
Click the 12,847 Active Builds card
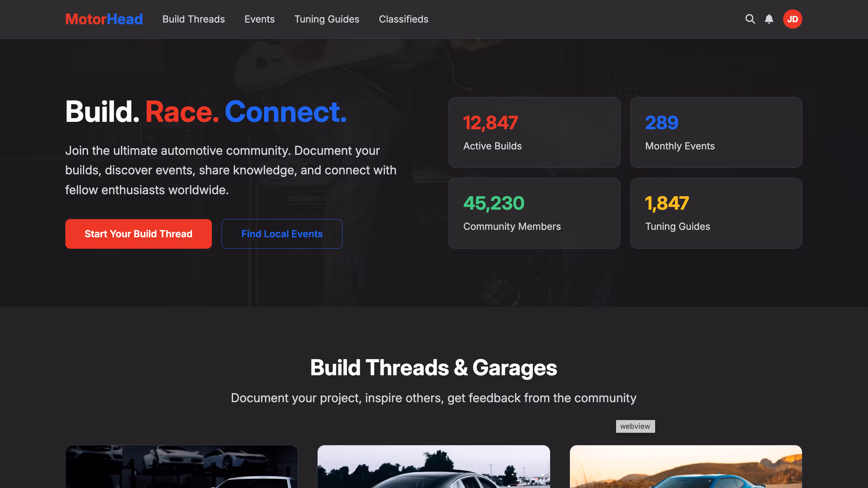pyautogui.click(x=534, y=132)
